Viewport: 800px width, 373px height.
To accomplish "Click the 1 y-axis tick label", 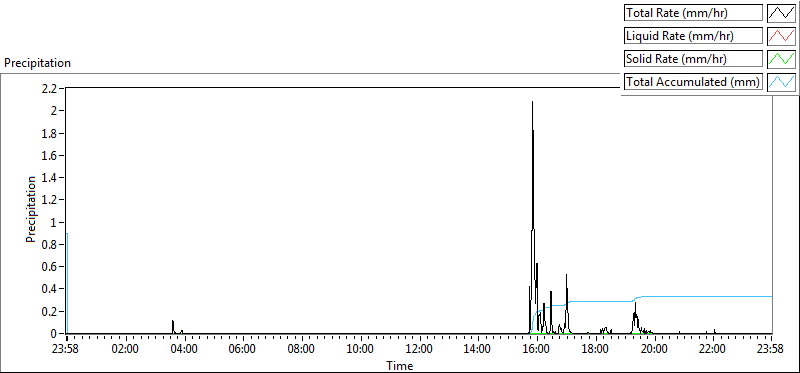I will tap(55, 222).
